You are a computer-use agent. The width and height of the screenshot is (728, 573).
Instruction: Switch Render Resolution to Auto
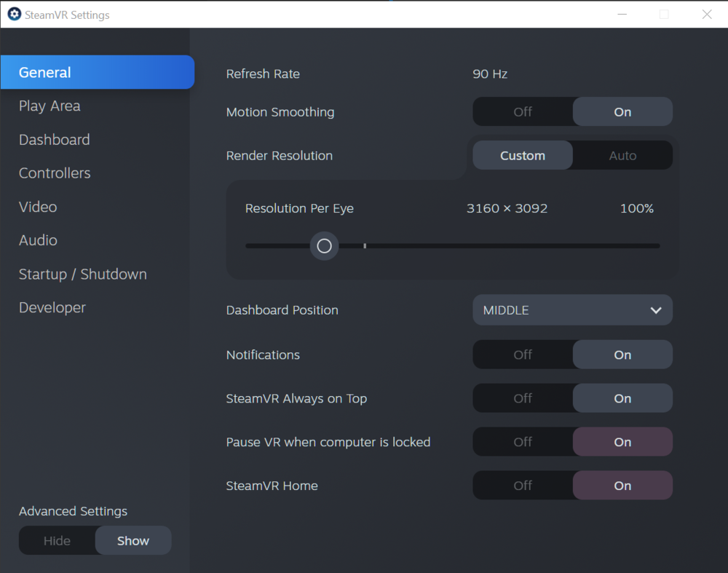622,155
